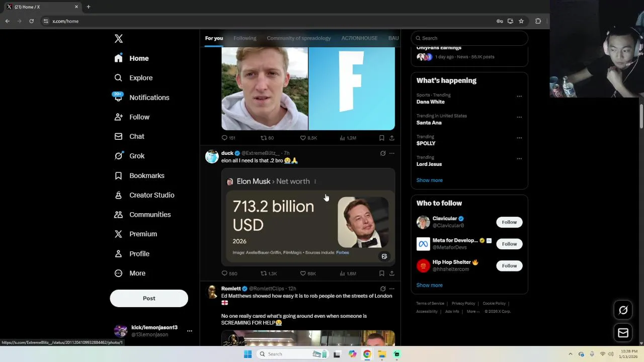Like duck's post with 68K likes

click(x=308, y=274)
